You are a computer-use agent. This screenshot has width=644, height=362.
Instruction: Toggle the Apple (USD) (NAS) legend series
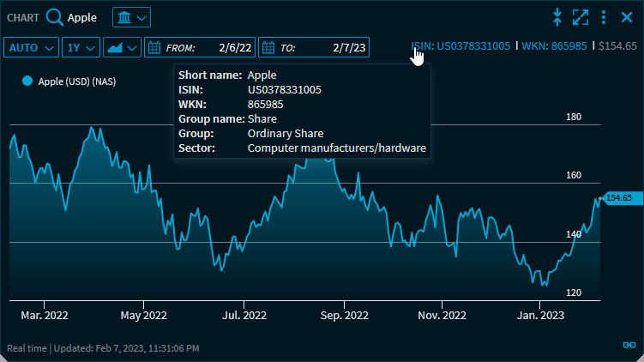(69, 81)
